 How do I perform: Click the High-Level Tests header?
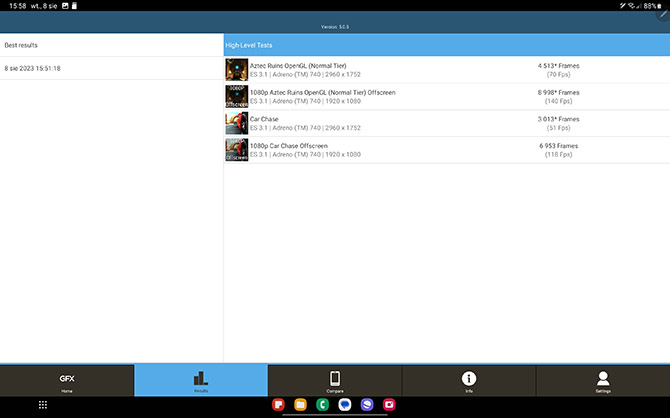coord(447,45)
